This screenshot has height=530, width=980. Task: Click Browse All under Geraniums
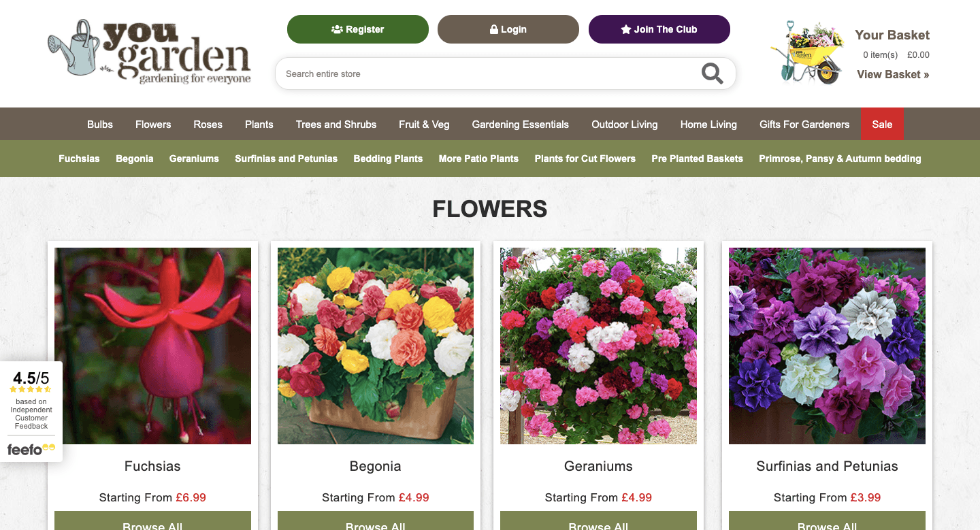[x=598, y=521]
